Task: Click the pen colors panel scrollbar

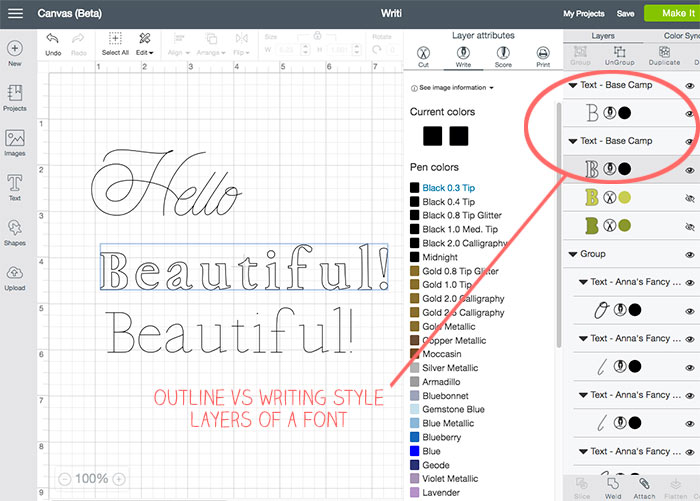Action: pos(558,225)
